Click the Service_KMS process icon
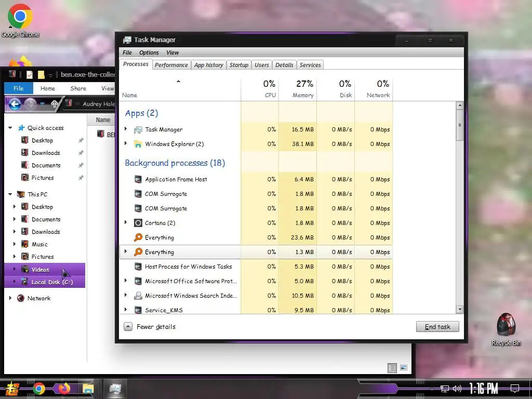This screenshot has width=532, height=399. 138,310
